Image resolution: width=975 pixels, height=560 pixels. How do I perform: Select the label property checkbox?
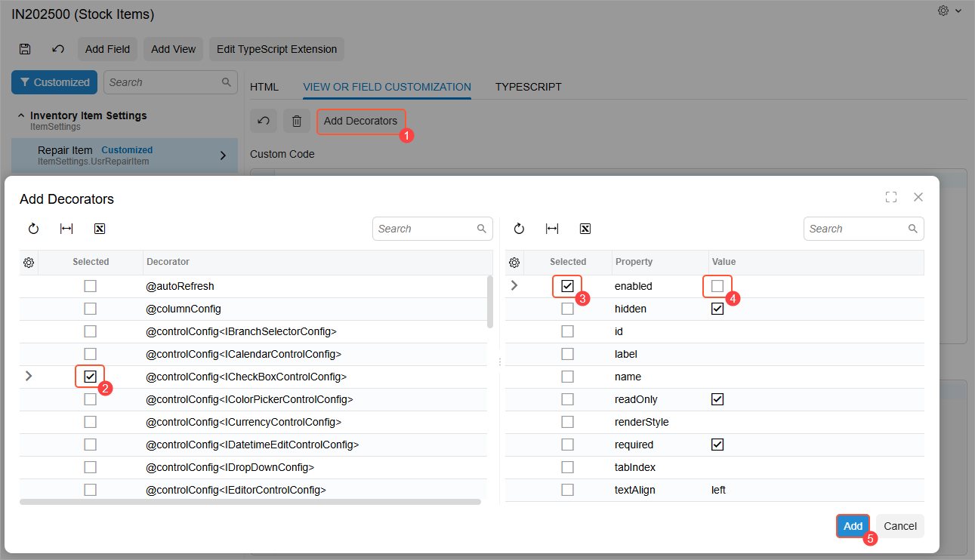point(567,354)
